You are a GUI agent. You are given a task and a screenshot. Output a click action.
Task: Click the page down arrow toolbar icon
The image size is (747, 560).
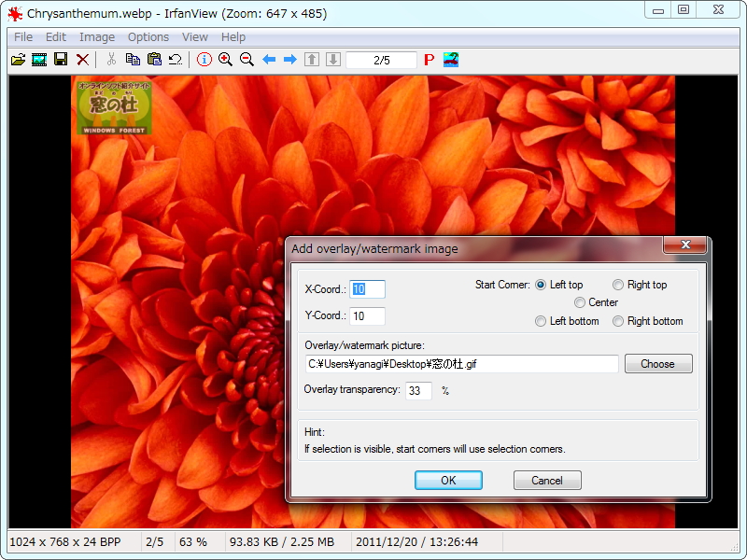tap(333, 60)
